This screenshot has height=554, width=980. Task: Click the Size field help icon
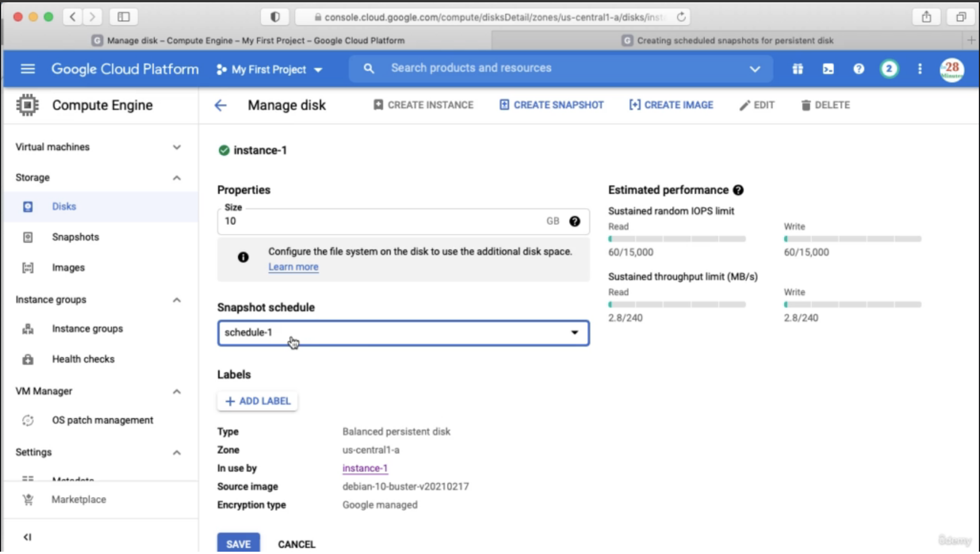(575, 221)
